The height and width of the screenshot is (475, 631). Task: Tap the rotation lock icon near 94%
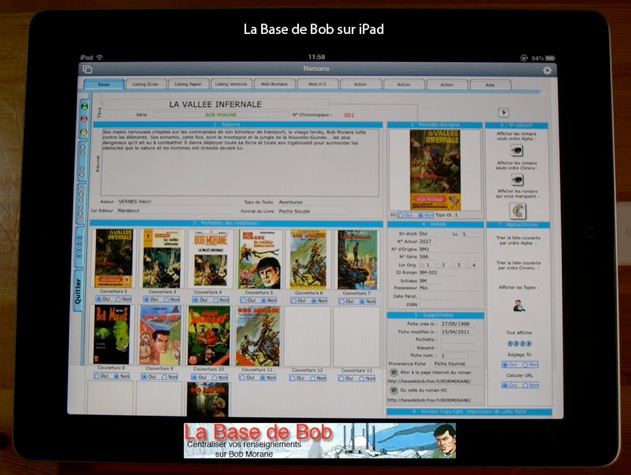(524, 58)
